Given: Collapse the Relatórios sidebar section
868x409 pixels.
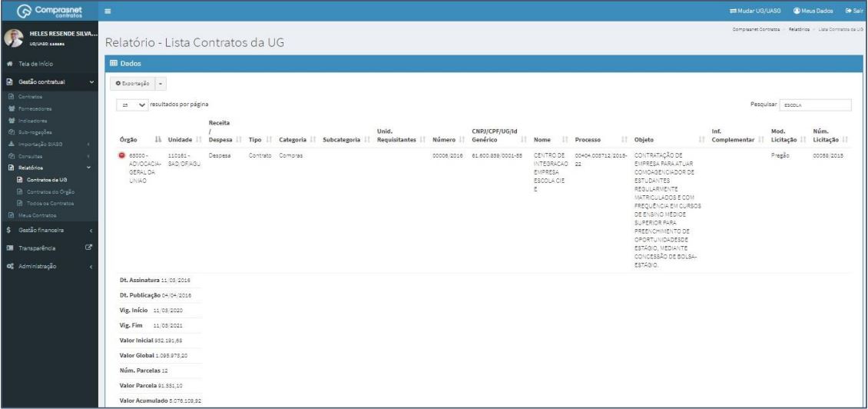Looking at the screenshot, I should [49, 168].
